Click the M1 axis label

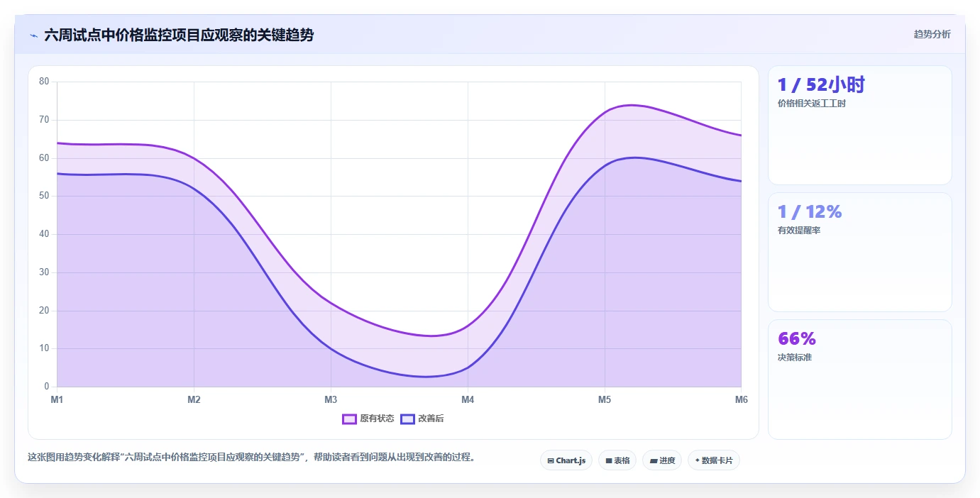57,399
